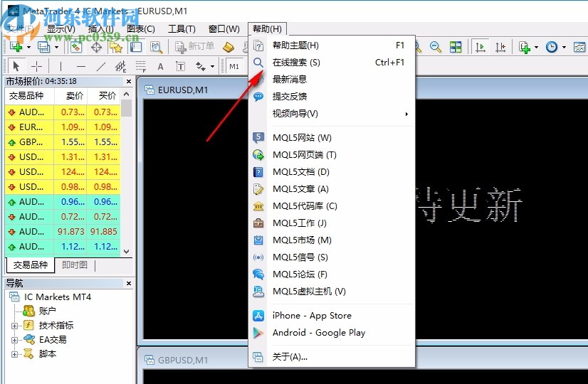
Task: Select Fibonacci retracement tool
Action: point(141,67)
